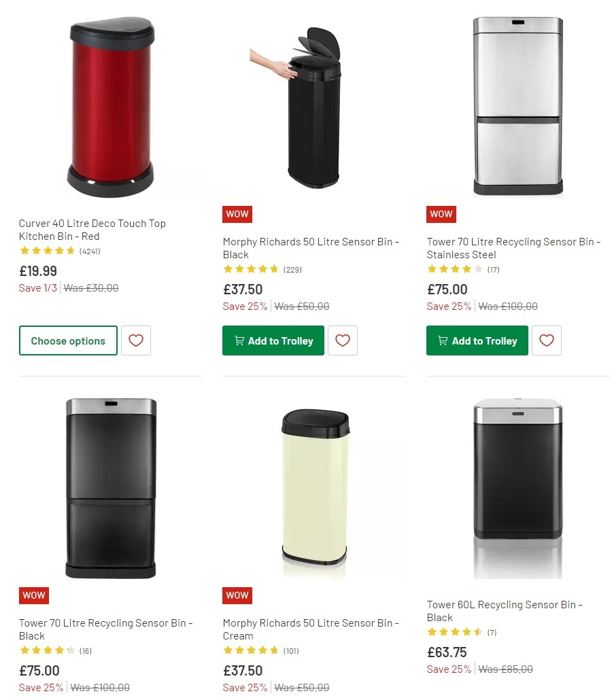Add Morphy Richards 50 Litre Black bin to trolley
Viewport: 612px width, 700px height.
tap(273, 340)
